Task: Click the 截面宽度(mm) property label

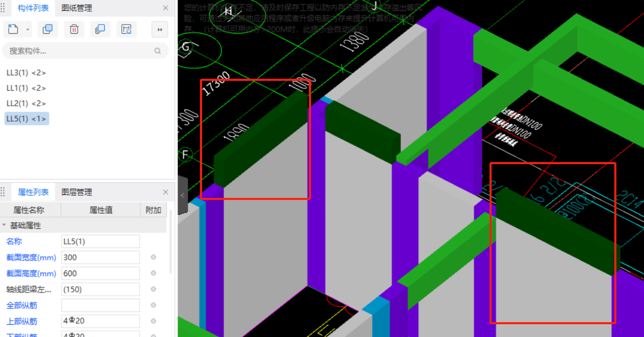Action: pyautogui.click(x=31, y=257)
